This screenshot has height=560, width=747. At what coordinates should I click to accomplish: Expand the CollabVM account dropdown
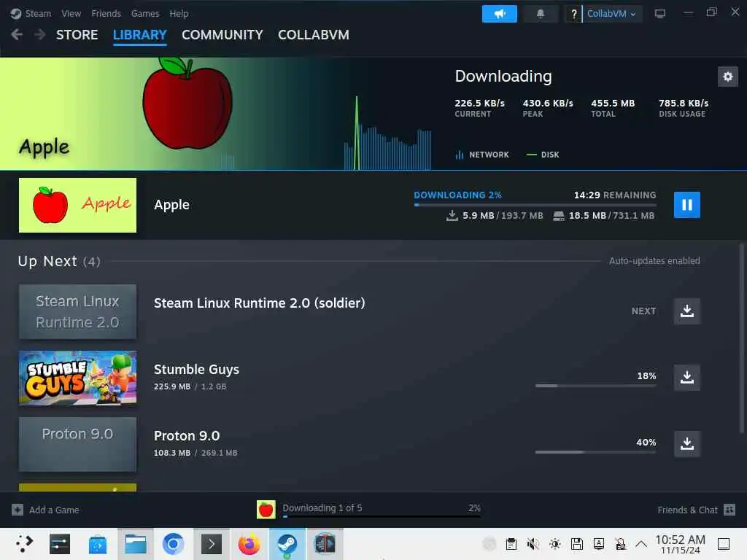pyautogui.click(x=612, y=14)
